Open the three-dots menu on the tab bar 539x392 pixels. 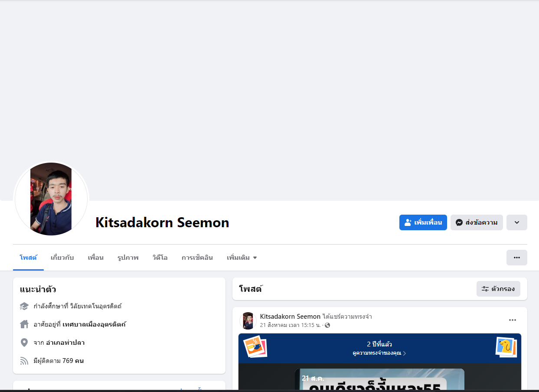click(x=517, y=258)
